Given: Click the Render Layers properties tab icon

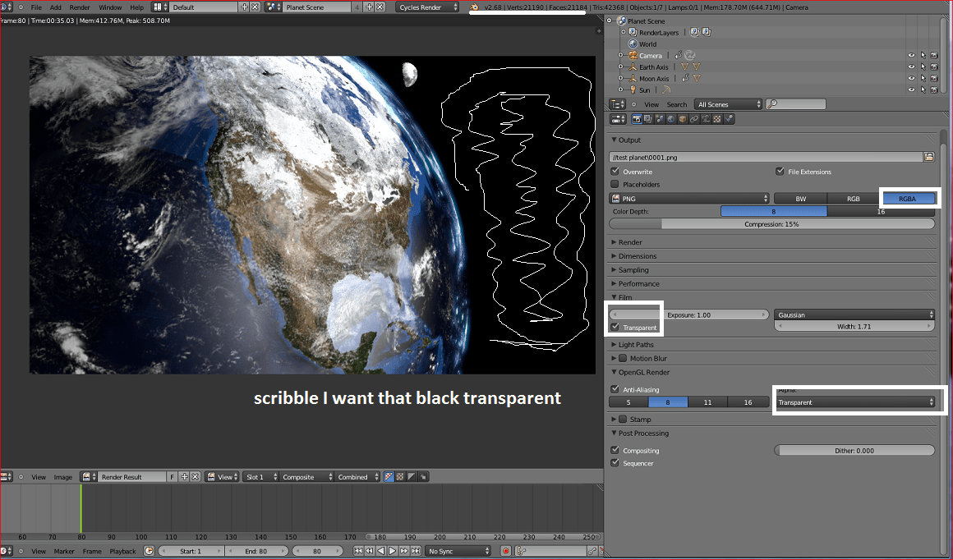Looking at the screenshot, I should (647, 119).
